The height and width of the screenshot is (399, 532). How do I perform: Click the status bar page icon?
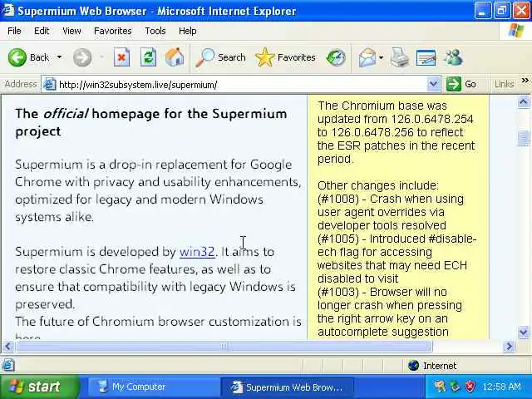coord(8,365)
